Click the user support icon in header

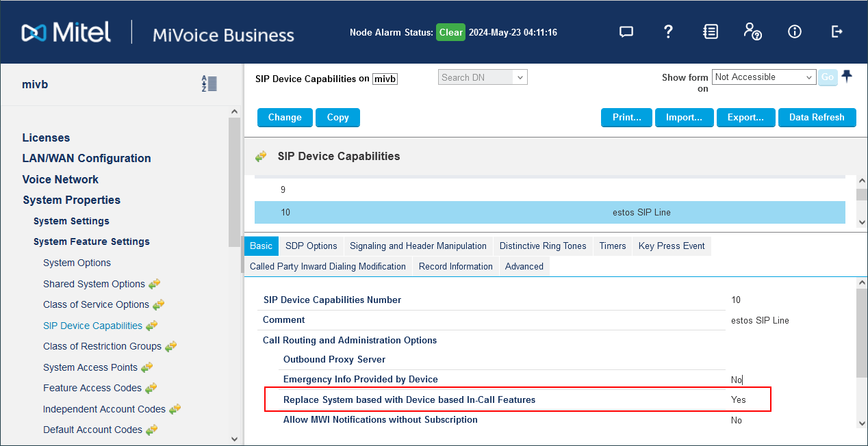click(752, 31)
